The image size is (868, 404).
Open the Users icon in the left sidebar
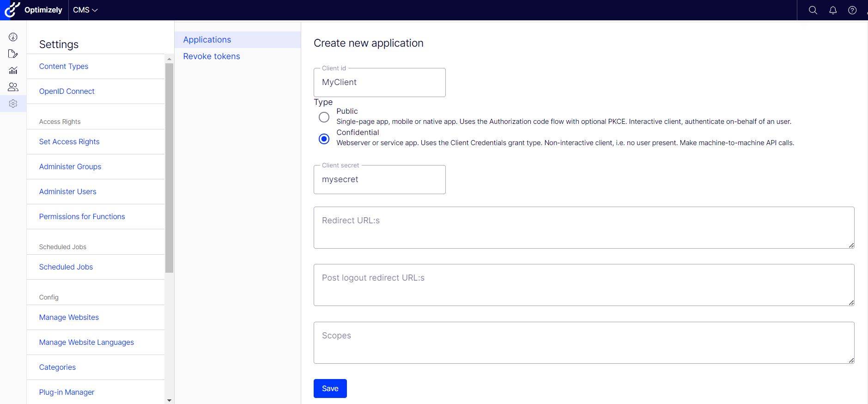tap(13, 87)
